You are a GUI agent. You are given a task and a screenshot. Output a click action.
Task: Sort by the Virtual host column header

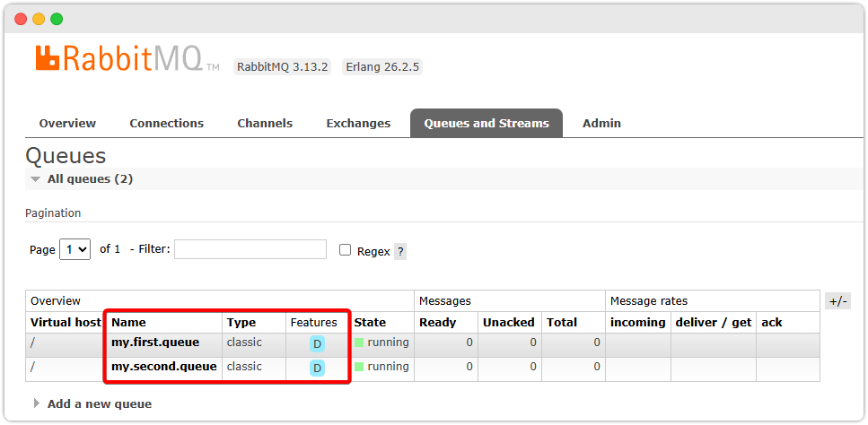[x=66, y=323]
